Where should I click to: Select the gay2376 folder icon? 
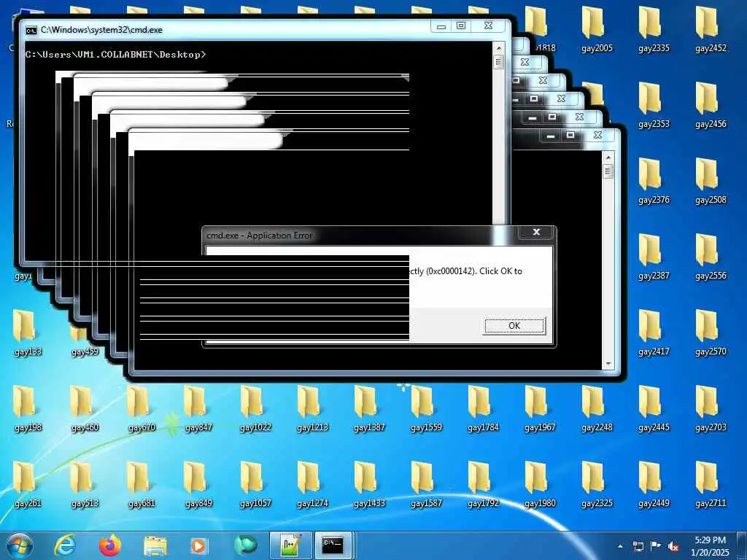point(650,174)
